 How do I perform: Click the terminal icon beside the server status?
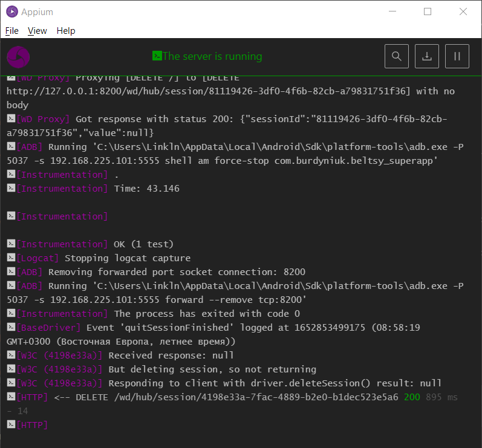(x=157, y=56)
